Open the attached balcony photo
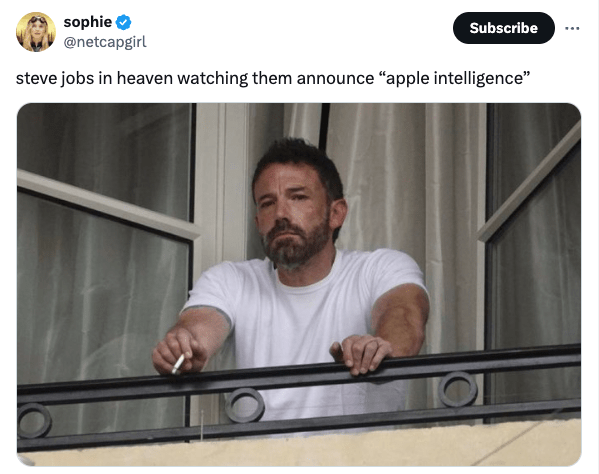 [299, 284]
